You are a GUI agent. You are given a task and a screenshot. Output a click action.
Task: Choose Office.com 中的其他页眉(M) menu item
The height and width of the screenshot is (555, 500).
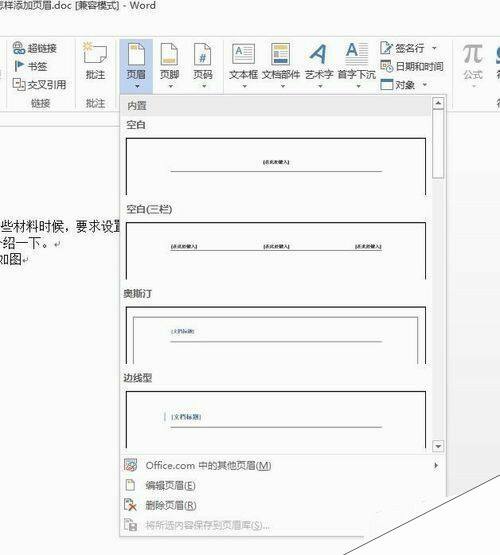[283, 465]
